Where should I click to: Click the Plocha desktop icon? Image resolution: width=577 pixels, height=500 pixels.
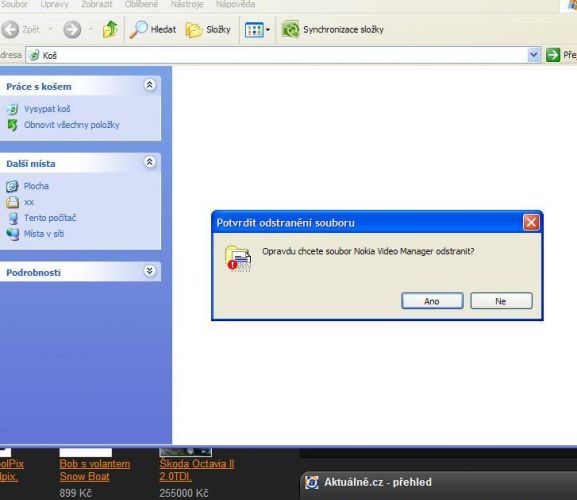pyautogui.click(x=12, y=186)
